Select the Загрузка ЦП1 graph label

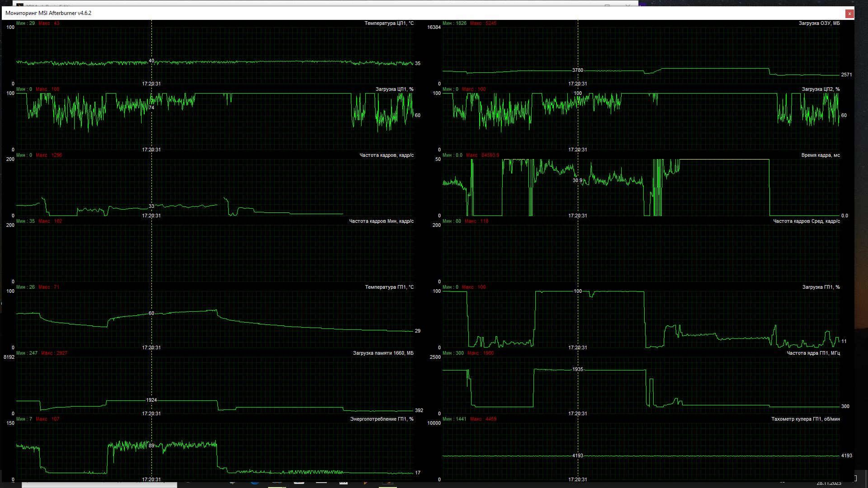(394, 89)
